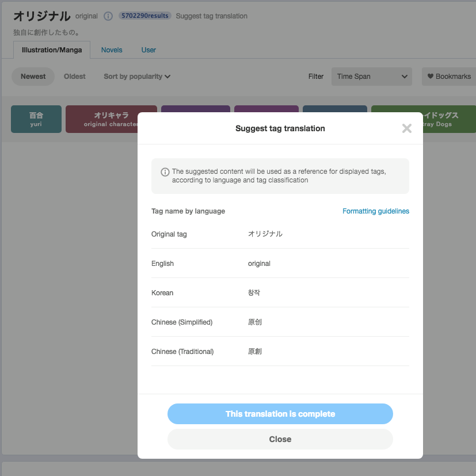
Task: Open the yuri tag tile
Action: (36, 119)
